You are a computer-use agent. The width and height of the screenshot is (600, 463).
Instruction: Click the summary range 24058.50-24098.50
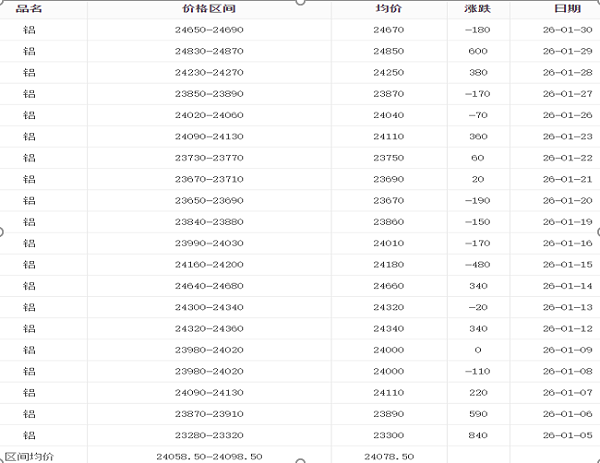tap(209, 456)
